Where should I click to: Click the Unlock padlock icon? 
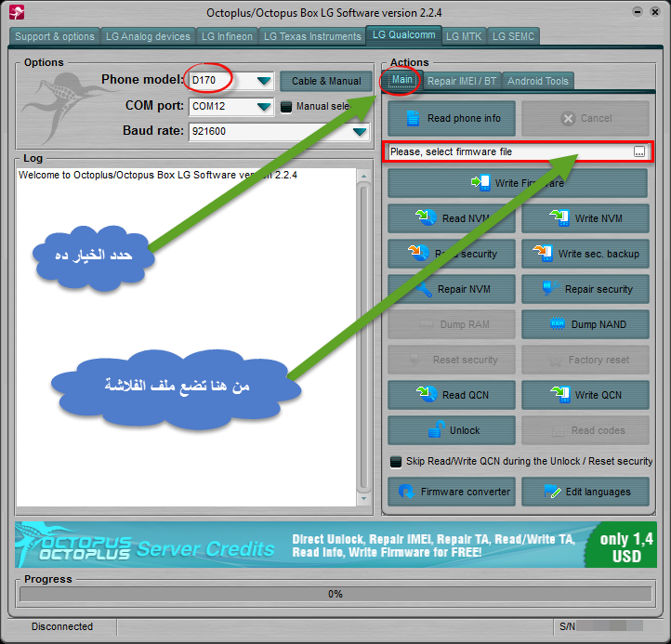tap(437, 429)
